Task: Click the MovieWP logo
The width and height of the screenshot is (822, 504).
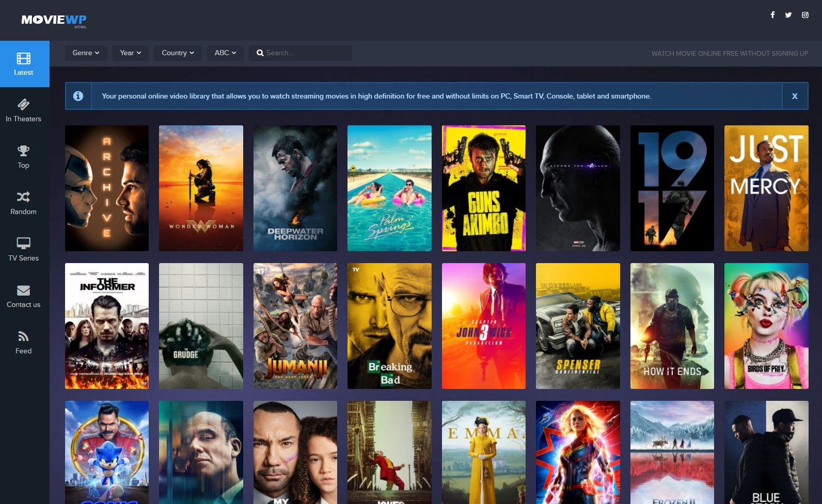Action: [54, 20]
